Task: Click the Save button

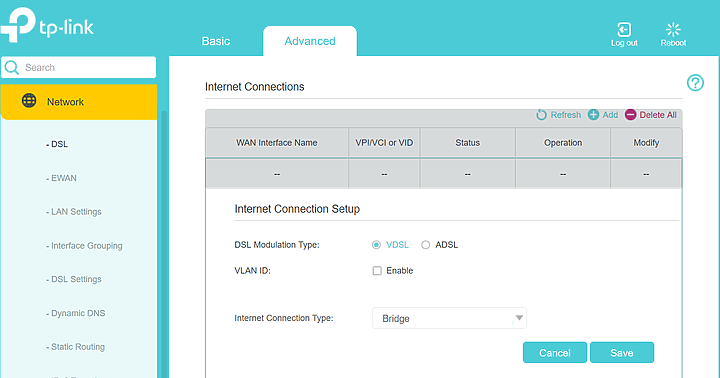Action: pos(622,353)
